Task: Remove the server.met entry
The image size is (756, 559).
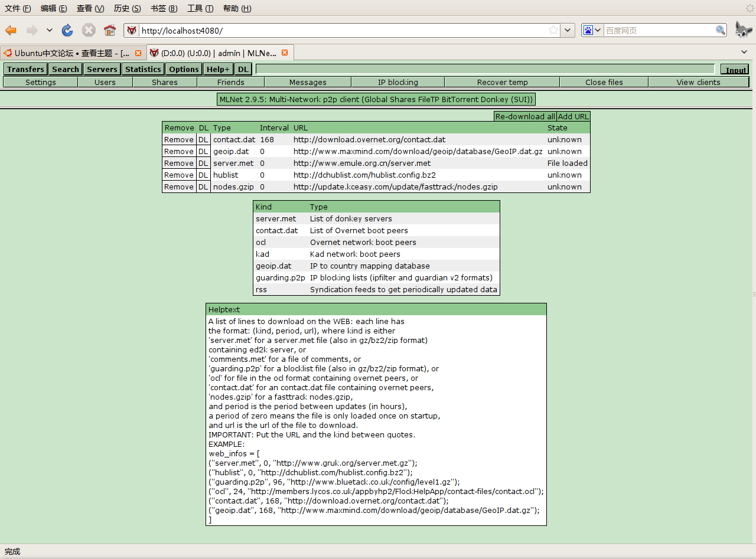Action: [179, 164]
